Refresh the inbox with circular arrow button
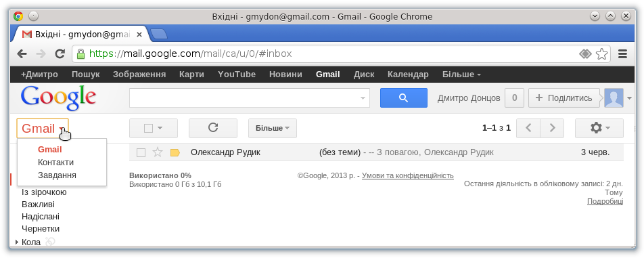 pos(212,128)
